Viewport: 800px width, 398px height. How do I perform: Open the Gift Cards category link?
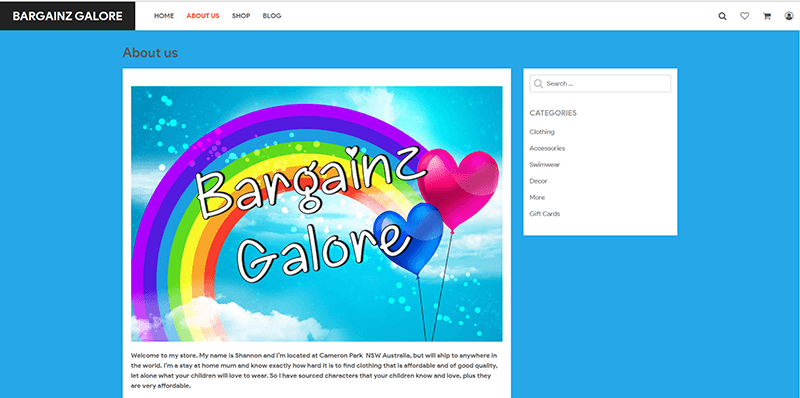pyautogui.click(x=544, y=214)
